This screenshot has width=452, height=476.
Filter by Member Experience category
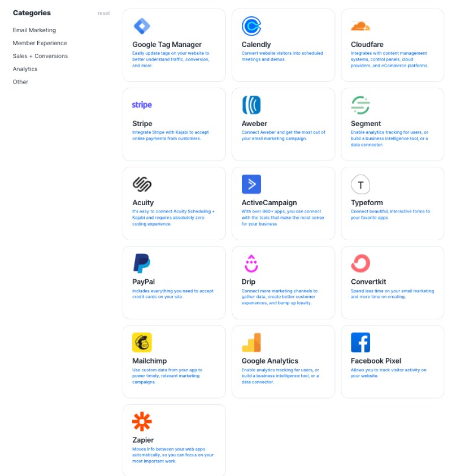click(x=40, y=43)
